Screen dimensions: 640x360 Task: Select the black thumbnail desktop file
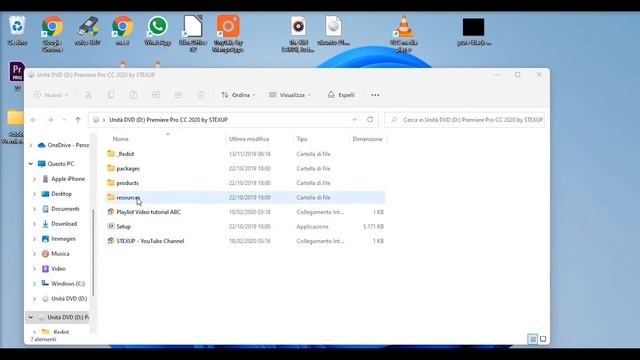[473, 31]
